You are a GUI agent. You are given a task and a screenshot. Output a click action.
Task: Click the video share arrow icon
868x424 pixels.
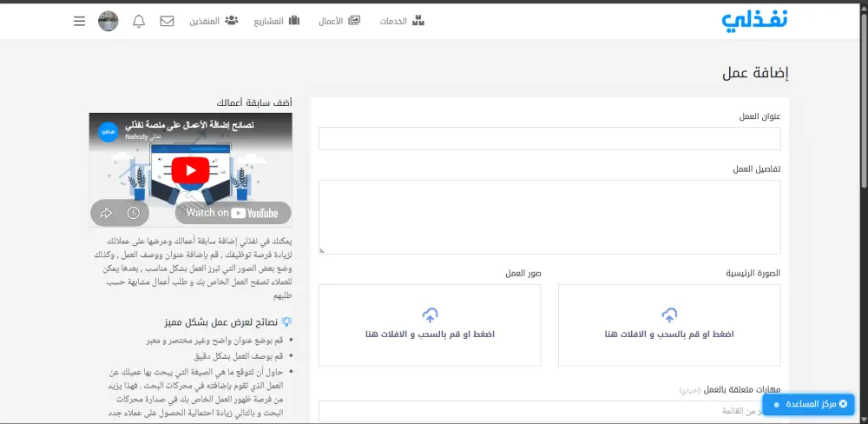click(106, 213)
